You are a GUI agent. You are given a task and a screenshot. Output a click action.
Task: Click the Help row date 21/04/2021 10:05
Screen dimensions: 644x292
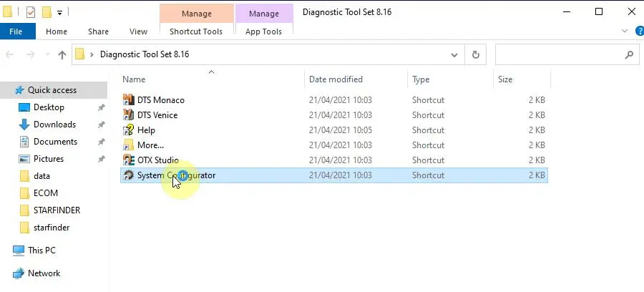pos(341,130)
